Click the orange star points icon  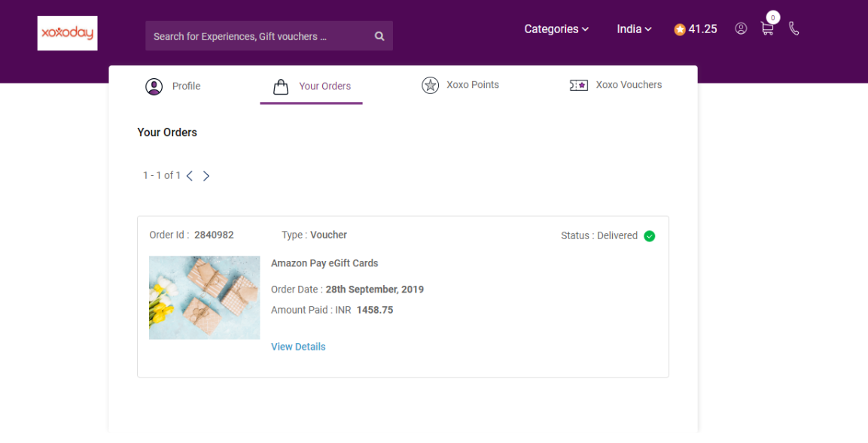pos(680,30)
